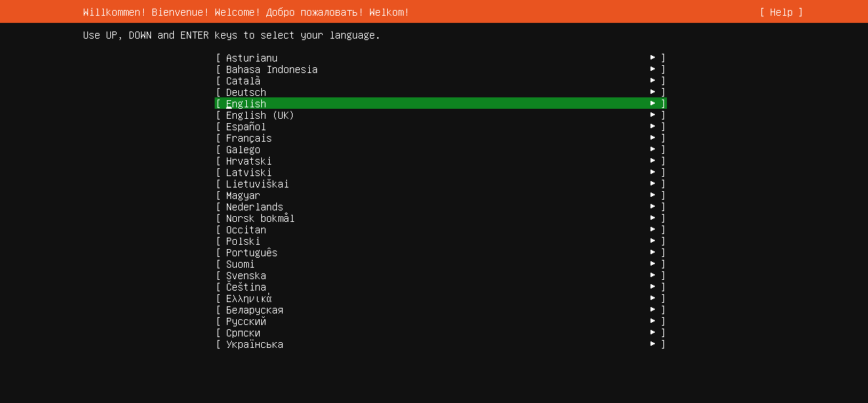Screen dimensions: 868x403
Task: Select Latviski as the language
Action: click(x=249, y=173)
